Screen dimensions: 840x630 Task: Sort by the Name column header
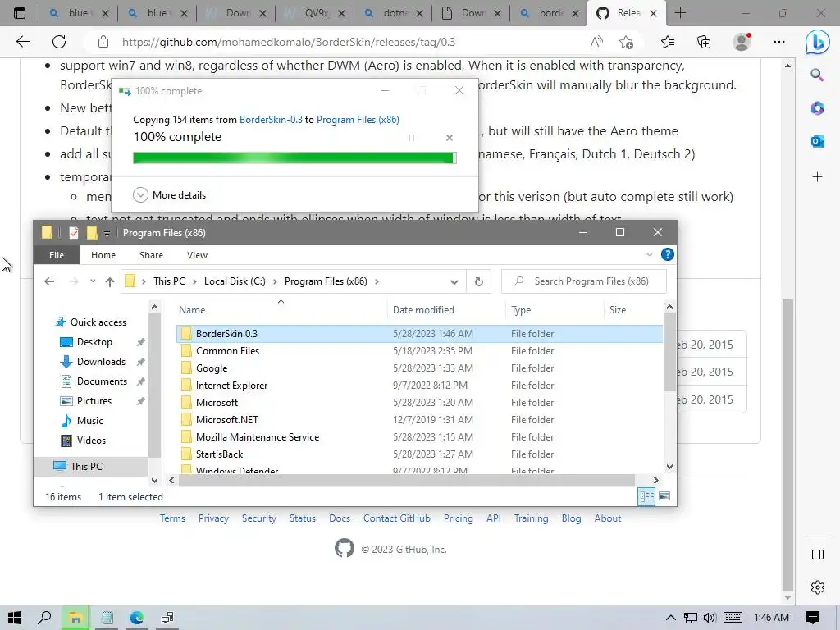(281, 309)
